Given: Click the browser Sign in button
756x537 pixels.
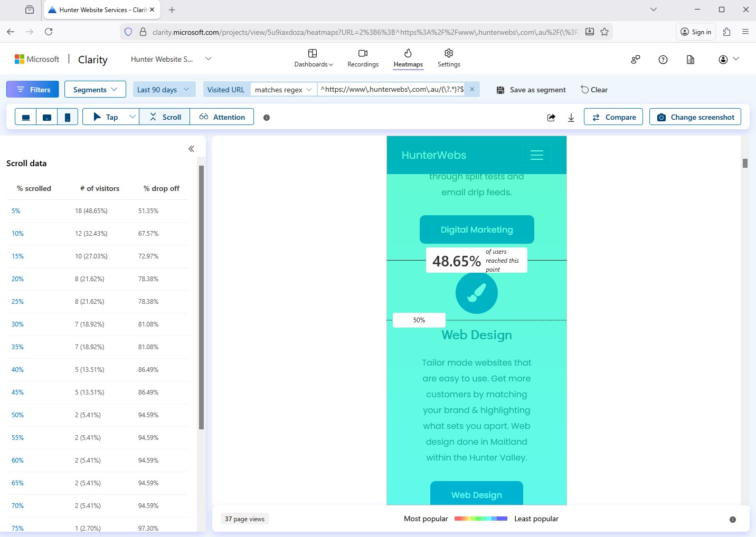Looking at the screenshot, I should tap(696, 32).
